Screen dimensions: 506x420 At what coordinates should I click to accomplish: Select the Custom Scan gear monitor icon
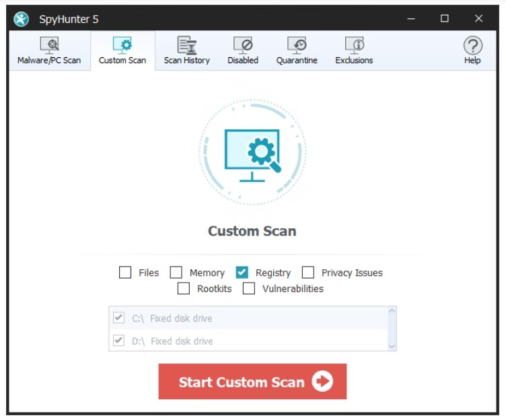[122, 45]
